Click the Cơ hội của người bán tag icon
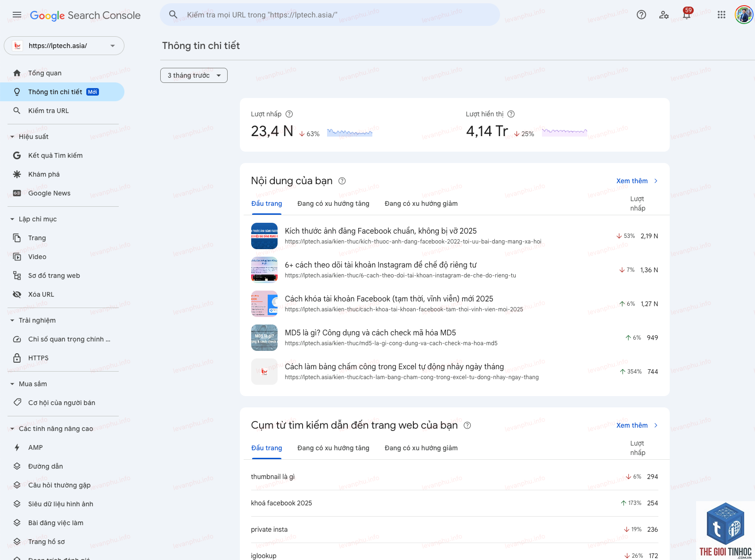 tap(17, 403)
